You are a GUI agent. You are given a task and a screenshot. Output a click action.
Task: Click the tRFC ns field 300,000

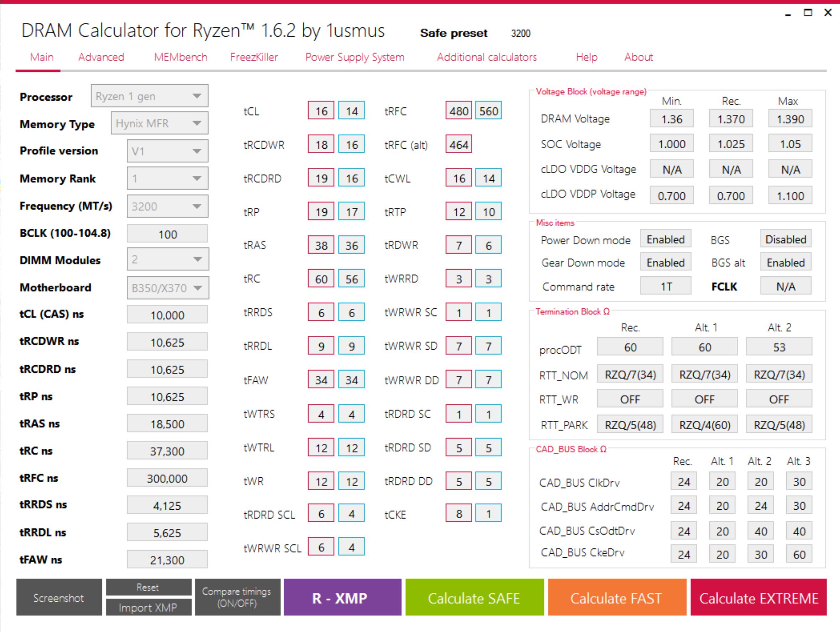click(167, 478)
